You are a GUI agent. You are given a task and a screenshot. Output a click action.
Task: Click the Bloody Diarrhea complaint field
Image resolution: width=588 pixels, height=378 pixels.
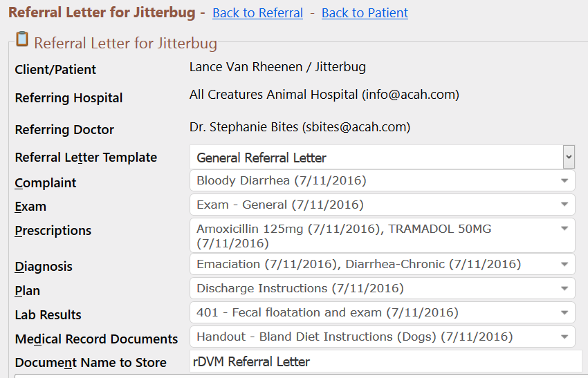pos(383,180)
